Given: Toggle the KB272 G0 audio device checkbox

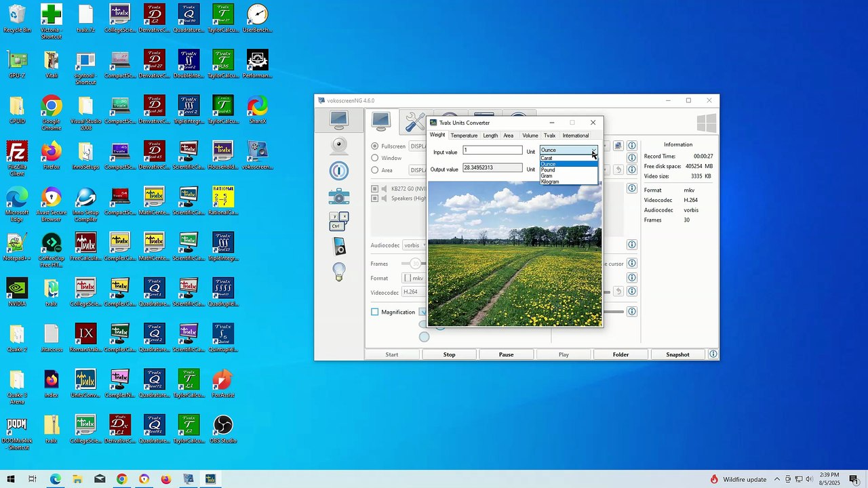Looking at the screenshot, I should point(374,188).
